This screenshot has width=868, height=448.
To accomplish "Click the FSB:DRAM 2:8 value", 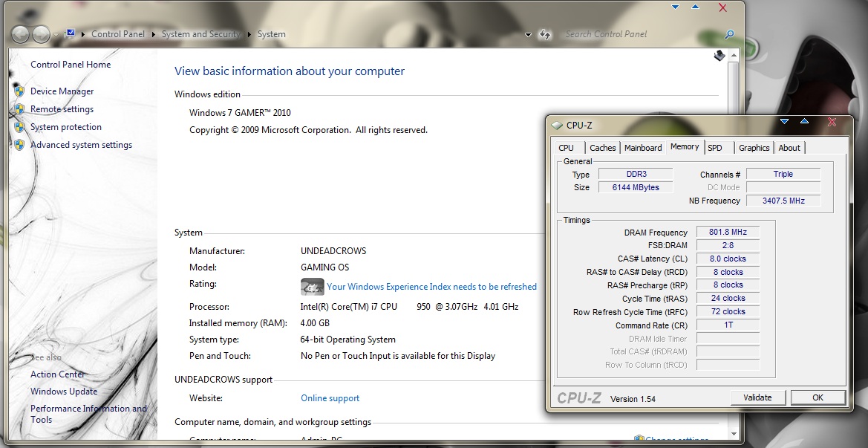I will [x=728, y=245].
